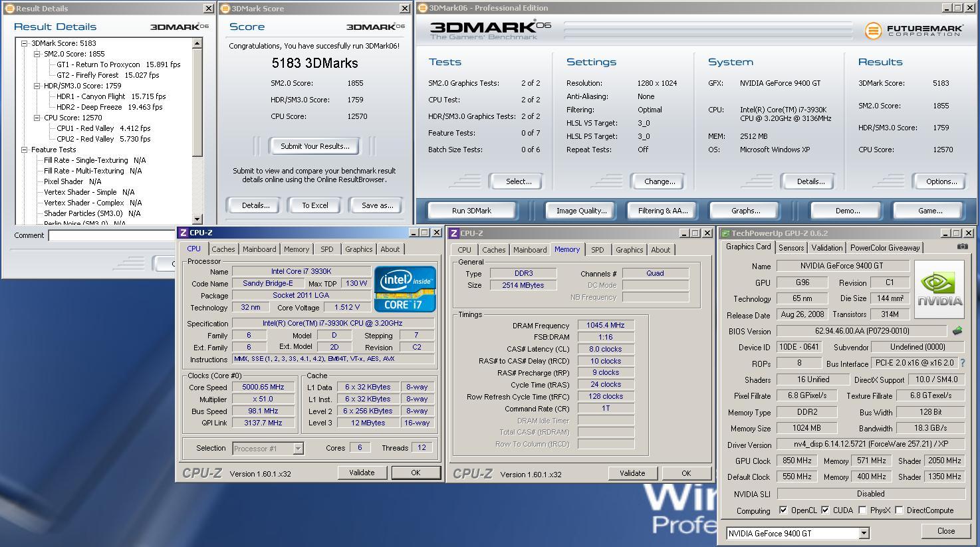This screenshot has height=547, width=980.
Task: Click the Core Speed value field
Action: click(x=264, y=387)
